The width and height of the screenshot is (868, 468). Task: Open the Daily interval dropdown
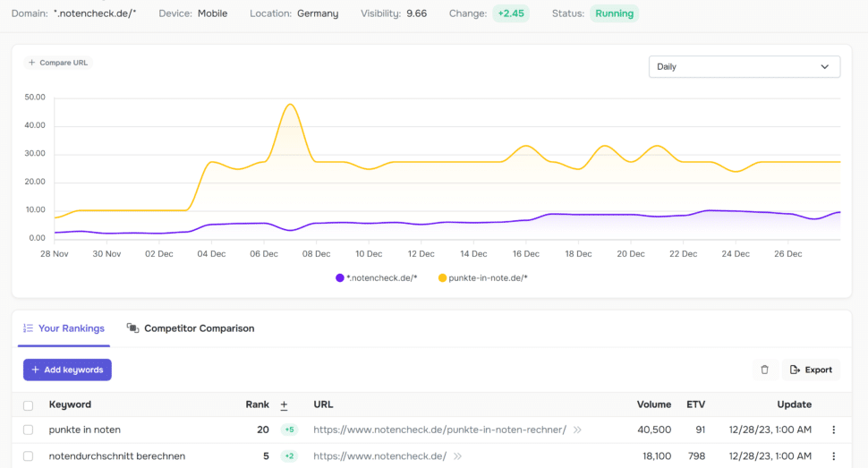coord(745,66)
